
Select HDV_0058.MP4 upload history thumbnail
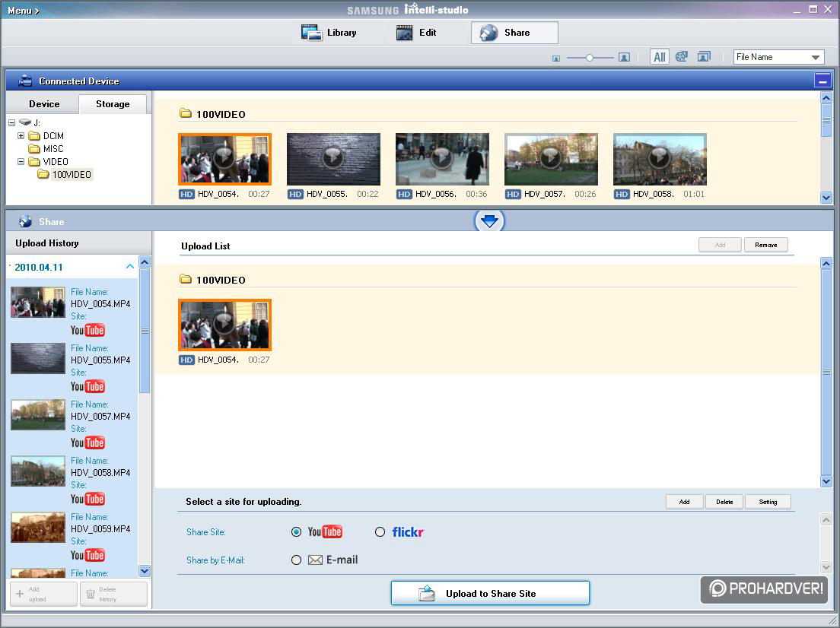tap(38, 471)
